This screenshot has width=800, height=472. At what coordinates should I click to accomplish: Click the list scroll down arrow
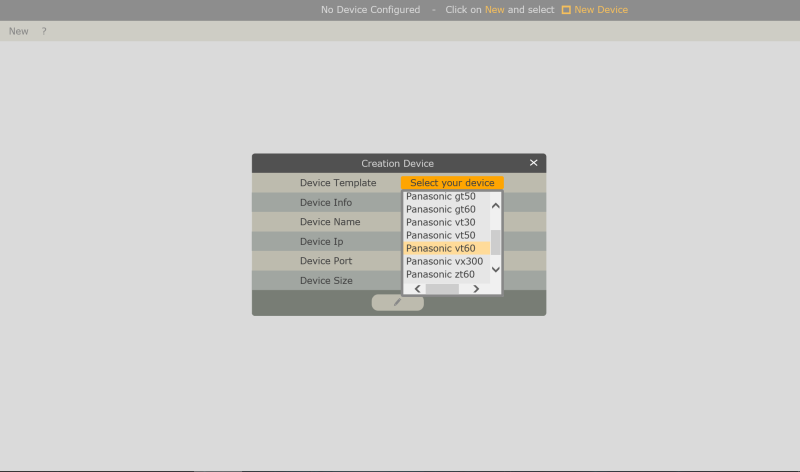tap(495, 269)
